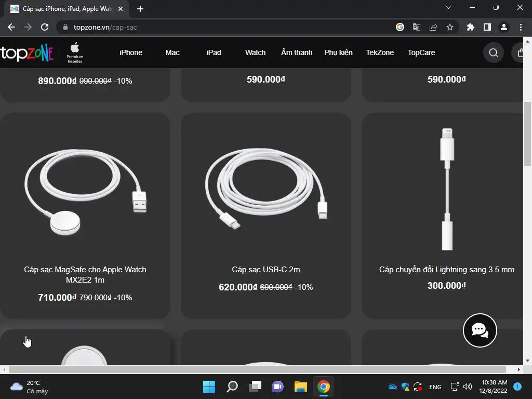Open the Chrome three-dot menu
532x399 pixels.
[x=521, y=27]
